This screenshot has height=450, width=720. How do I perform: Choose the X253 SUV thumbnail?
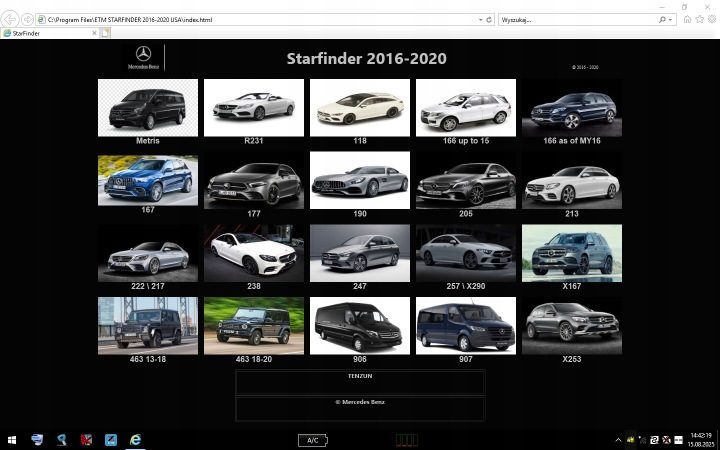tap(572, 326)
